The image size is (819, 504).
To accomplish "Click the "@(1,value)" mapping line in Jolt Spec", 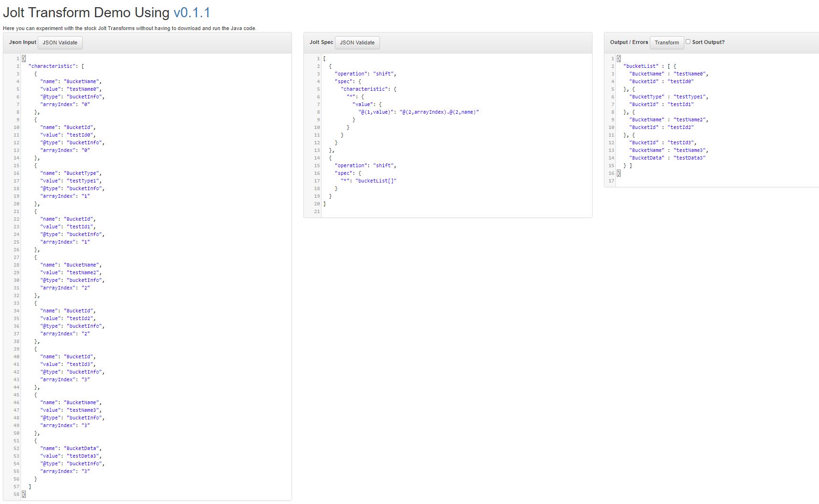I will 419,112.
